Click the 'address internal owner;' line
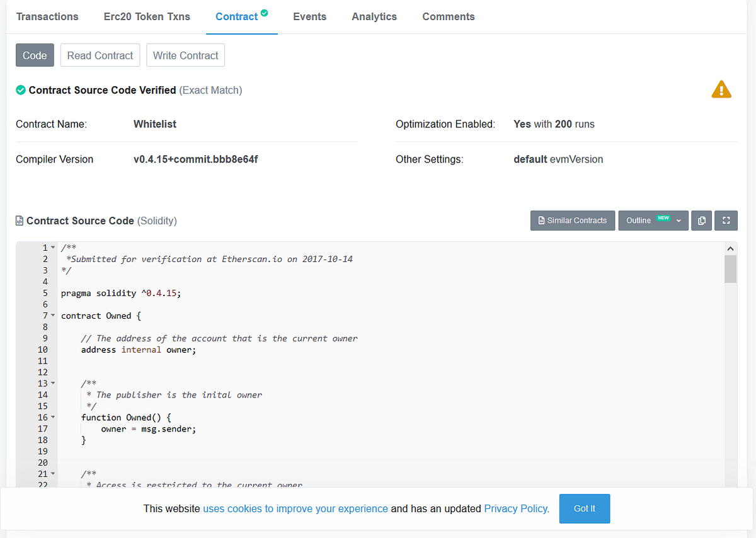This screenshot has height=538, width=756. click(x=139, y=350)
